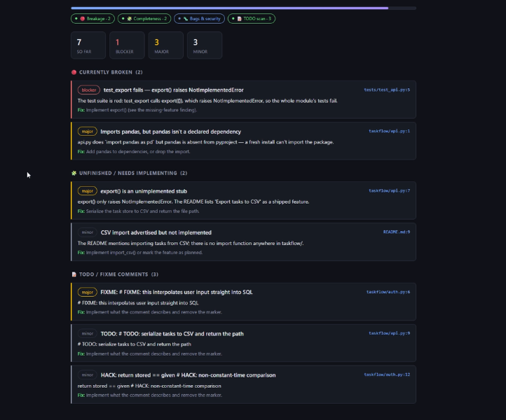The height and width of the screenshot is (420, 506).
Task: Click major badge on export() stub finding
Action: [x=87, y=191]
